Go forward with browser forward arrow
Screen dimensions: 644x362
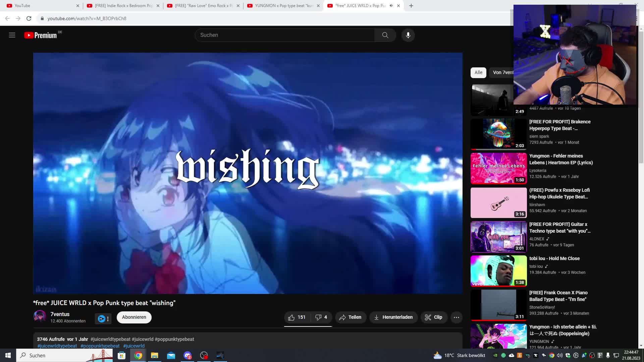[x=18, y=18]
